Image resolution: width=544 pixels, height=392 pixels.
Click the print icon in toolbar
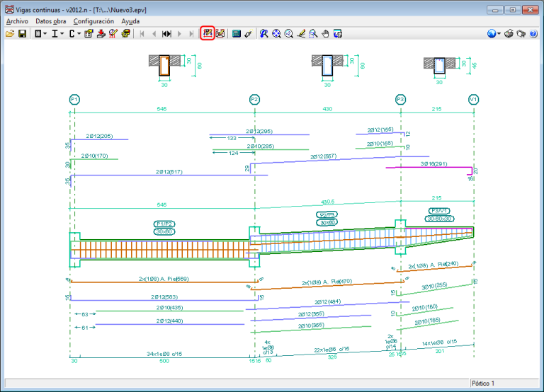509,33
